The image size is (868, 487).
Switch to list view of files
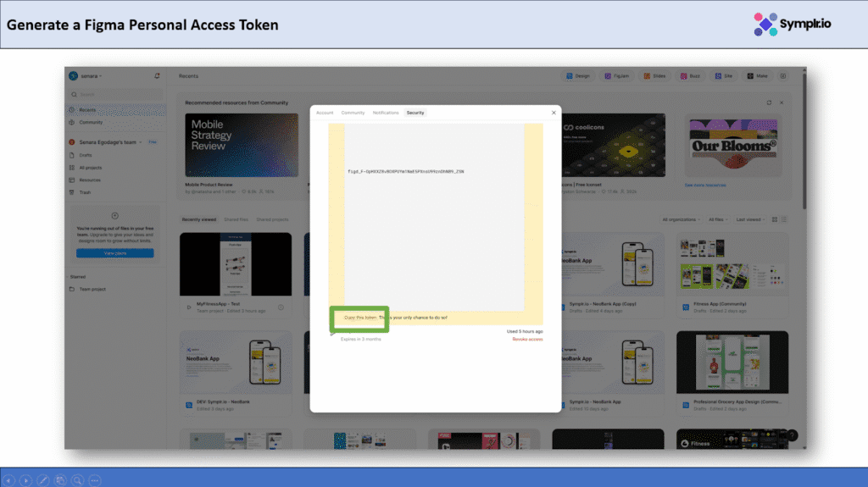pos(784,219)
